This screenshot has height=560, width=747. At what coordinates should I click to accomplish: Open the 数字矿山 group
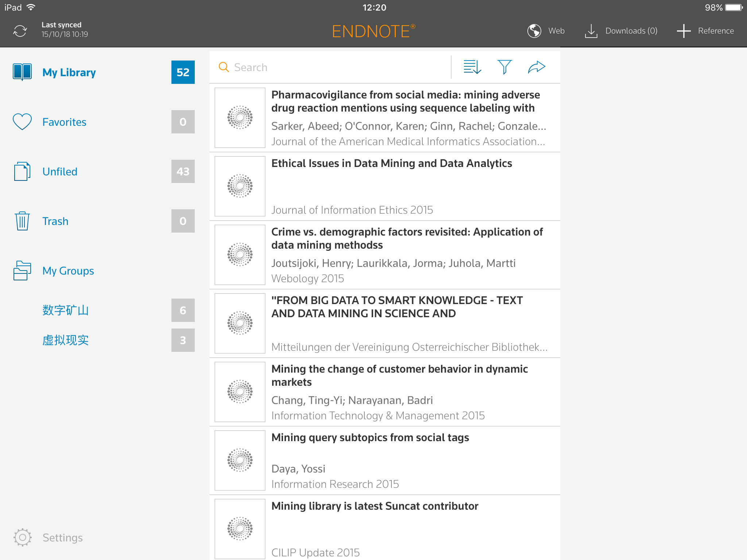tap(66, 310)
